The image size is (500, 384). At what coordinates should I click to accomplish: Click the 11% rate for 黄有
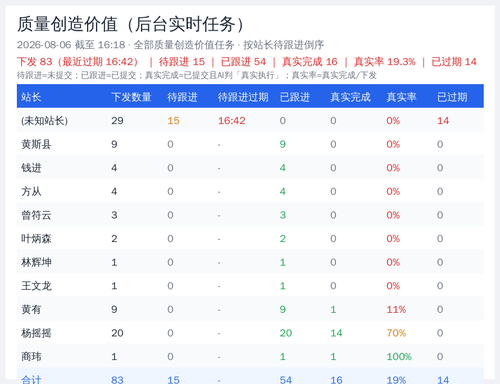click(x=396, y=309)
